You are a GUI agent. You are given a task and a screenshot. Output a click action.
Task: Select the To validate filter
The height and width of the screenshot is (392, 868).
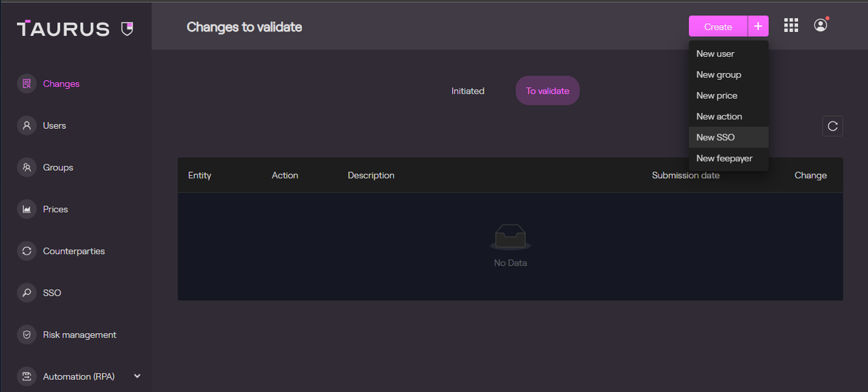[547, 90]
